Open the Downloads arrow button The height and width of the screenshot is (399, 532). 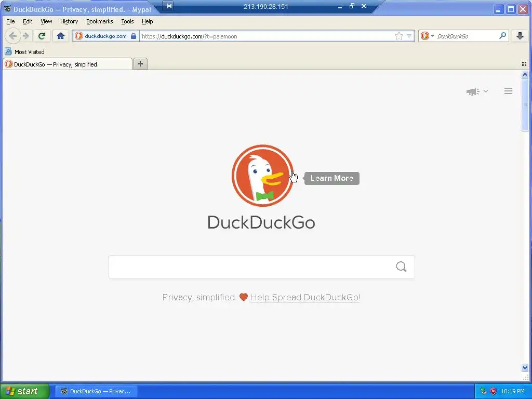520,36
